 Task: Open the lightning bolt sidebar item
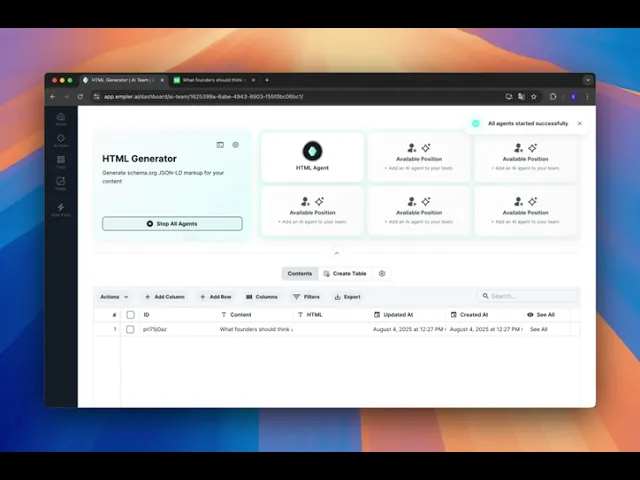pos(61,210)
